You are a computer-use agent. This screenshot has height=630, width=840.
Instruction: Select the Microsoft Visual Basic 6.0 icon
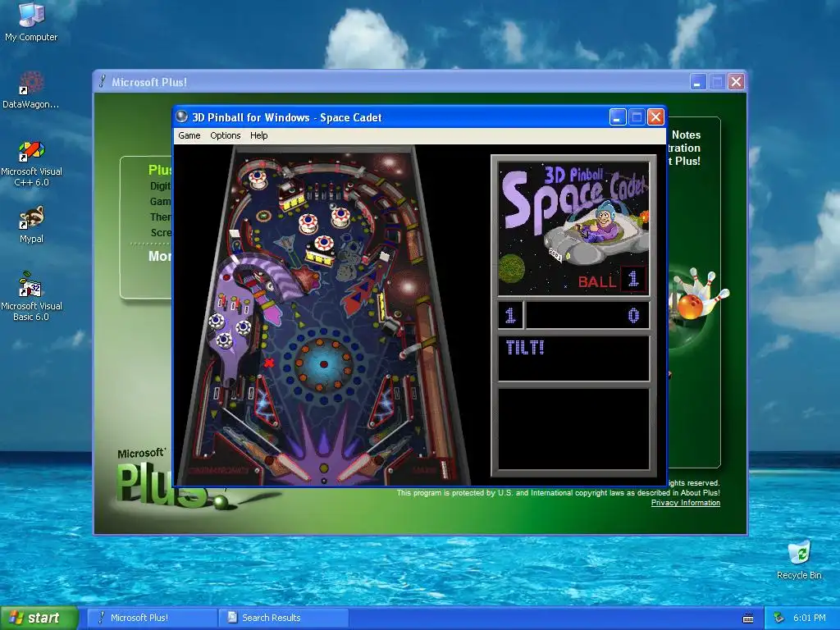coord(31,295)
